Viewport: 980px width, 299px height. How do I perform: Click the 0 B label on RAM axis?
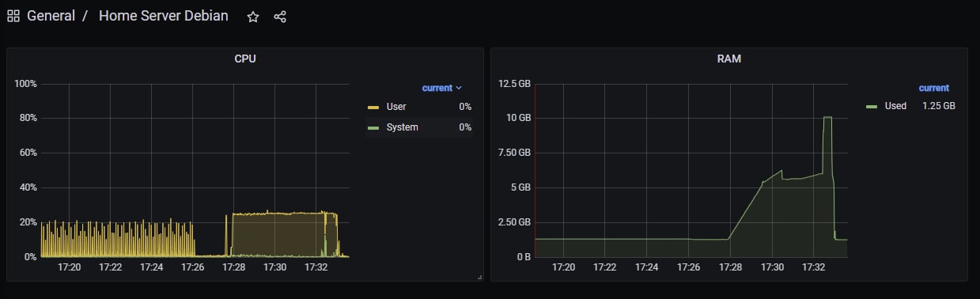point(523,257)
